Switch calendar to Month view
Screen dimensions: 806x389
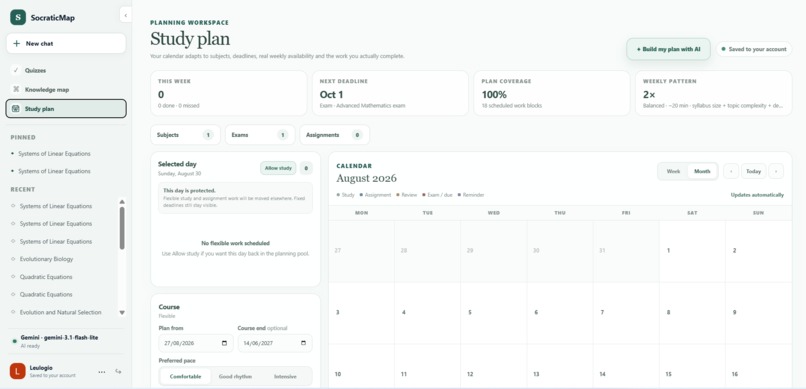coord(702,171)
